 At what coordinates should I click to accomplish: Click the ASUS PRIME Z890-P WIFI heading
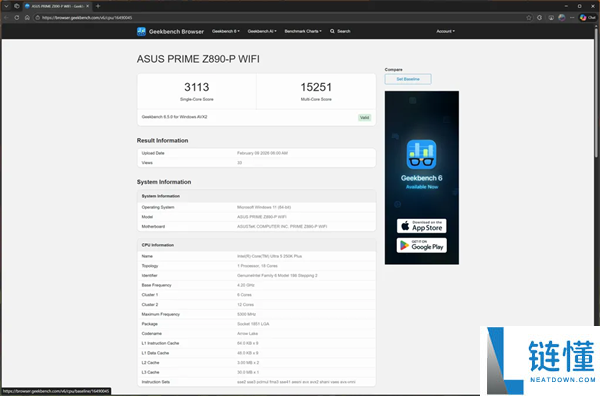[198, 59]
